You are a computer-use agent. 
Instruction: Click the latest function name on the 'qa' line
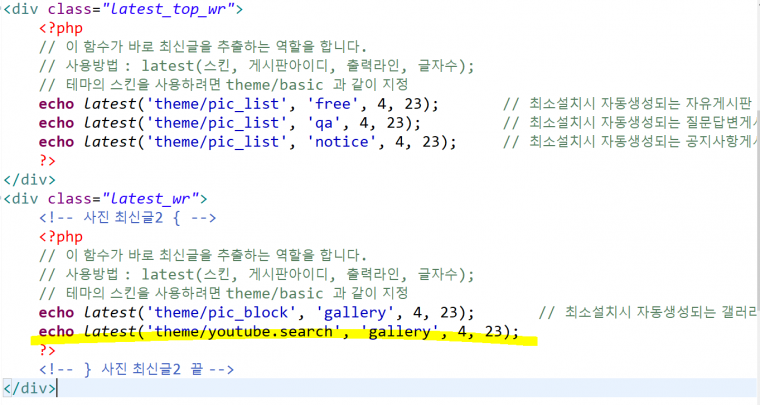[x=110, y=123]
